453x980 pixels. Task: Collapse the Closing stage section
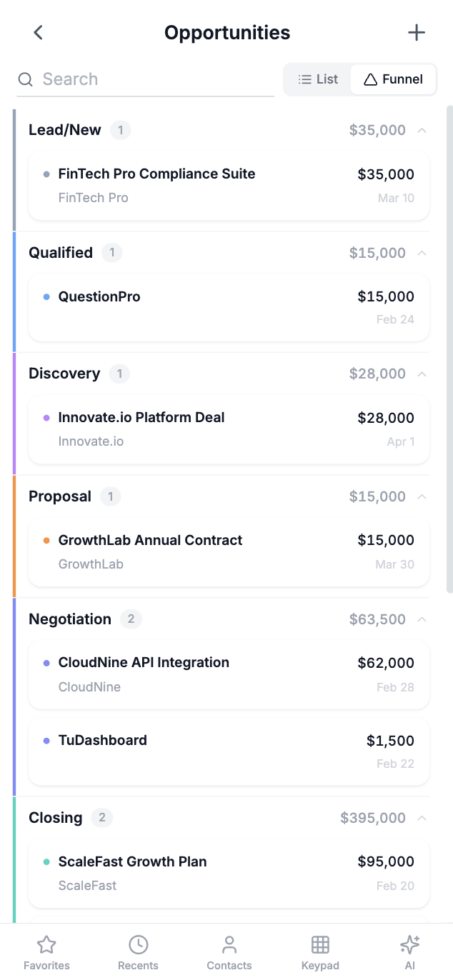click(422, 818)
